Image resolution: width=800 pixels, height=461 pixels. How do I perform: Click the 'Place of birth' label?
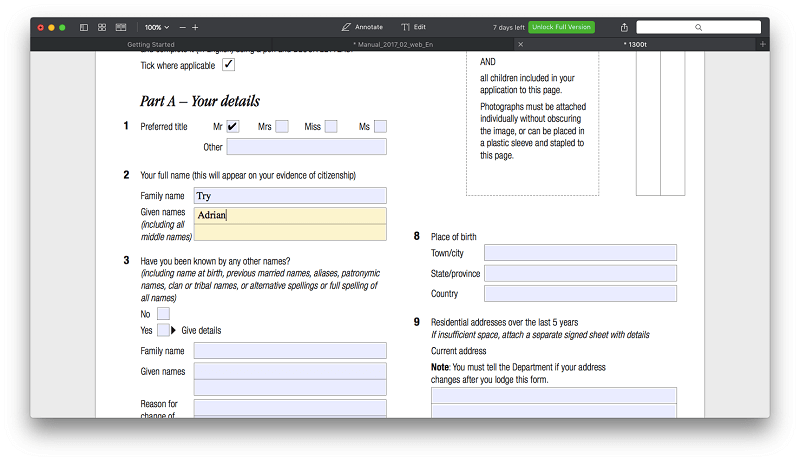coord(454,237)
